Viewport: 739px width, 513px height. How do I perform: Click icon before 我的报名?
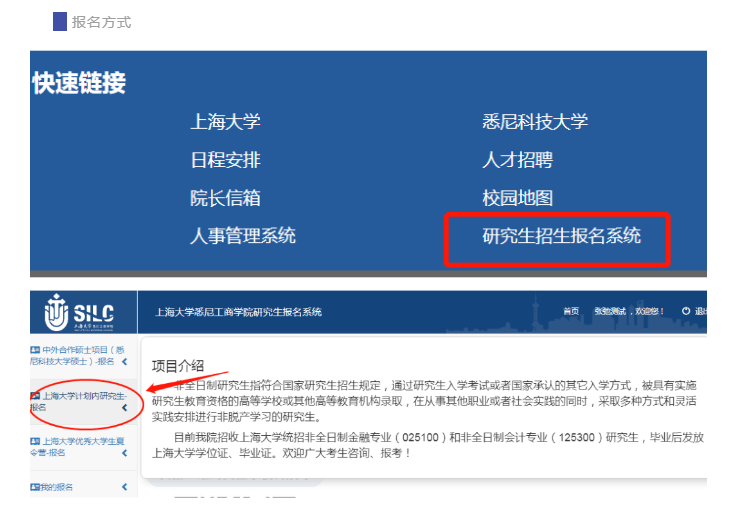(x=35, y=487)
